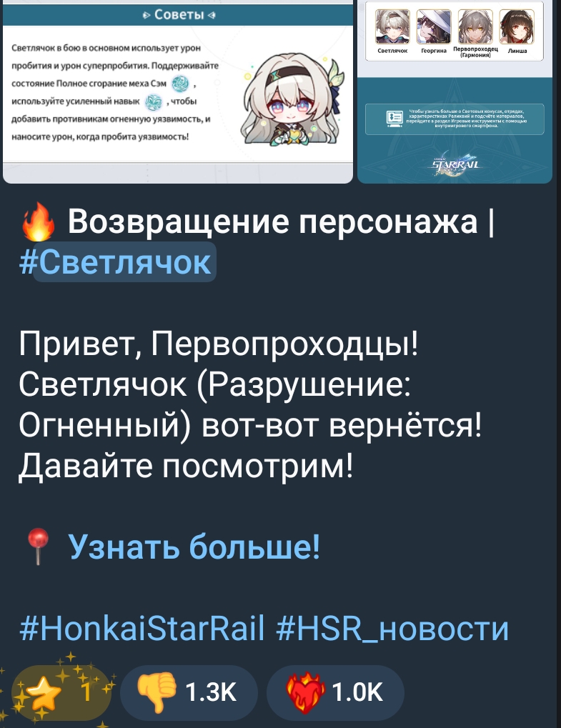Click the Советы header banner
561x728 pixels.
point(178,15)
